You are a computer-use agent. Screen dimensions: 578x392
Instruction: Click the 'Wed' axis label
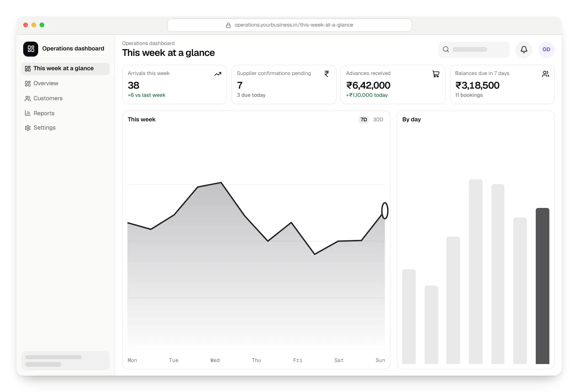point(215,360)
